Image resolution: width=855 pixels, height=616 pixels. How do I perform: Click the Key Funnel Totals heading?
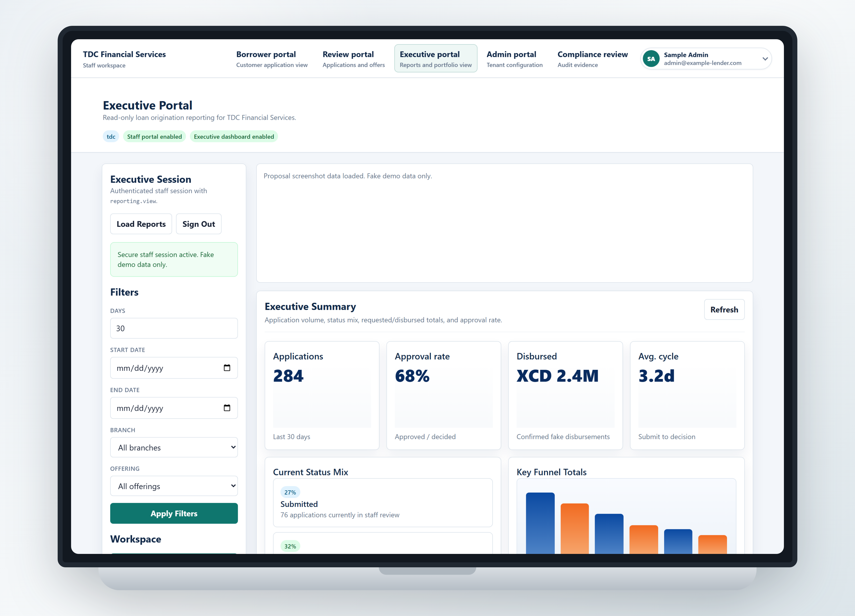click(x=552, y=472)
